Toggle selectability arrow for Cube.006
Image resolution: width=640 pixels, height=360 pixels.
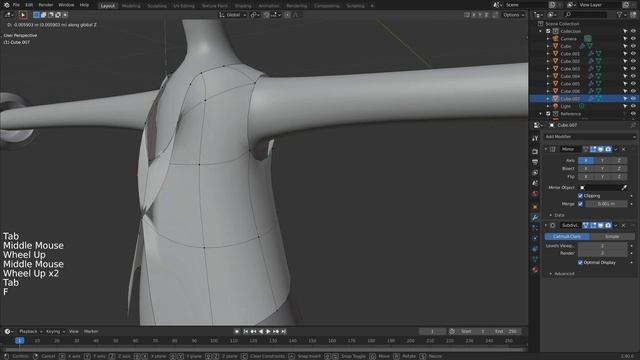tap(625, 91)
